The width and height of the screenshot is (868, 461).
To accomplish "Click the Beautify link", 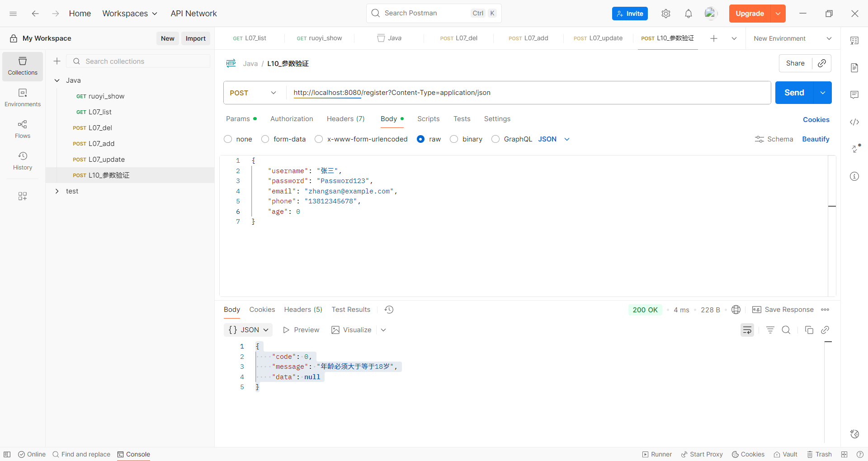I will (x=816, y=139).
